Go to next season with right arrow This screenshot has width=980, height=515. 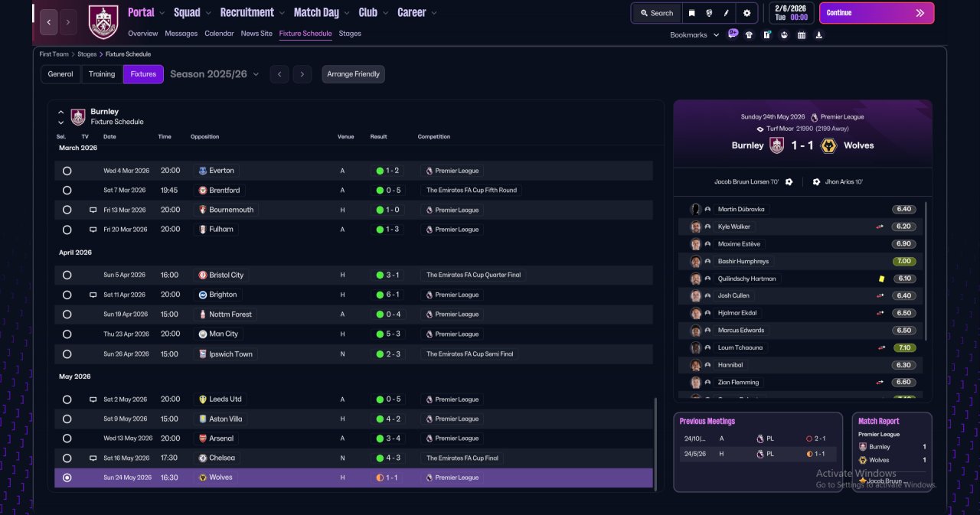click(302, 74)
